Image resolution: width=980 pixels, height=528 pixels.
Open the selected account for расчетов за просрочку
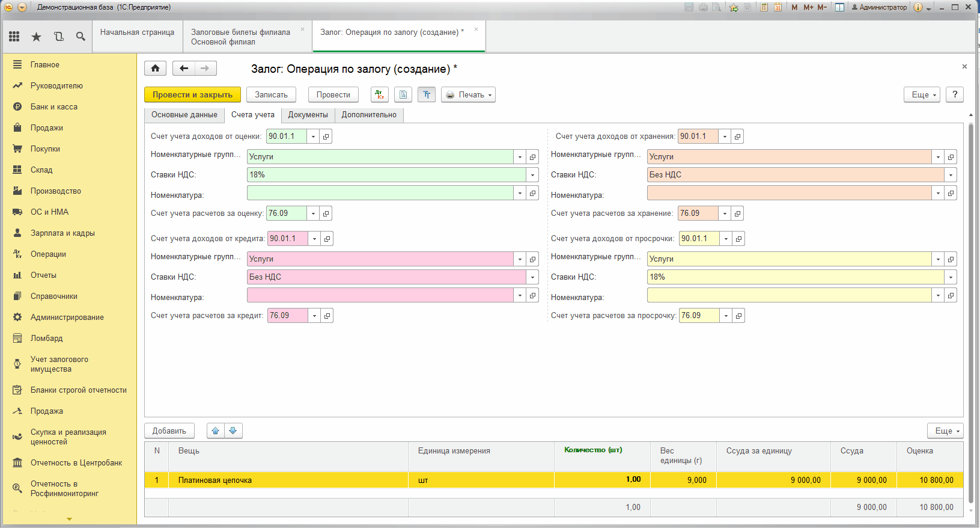(x=739, y=316)
